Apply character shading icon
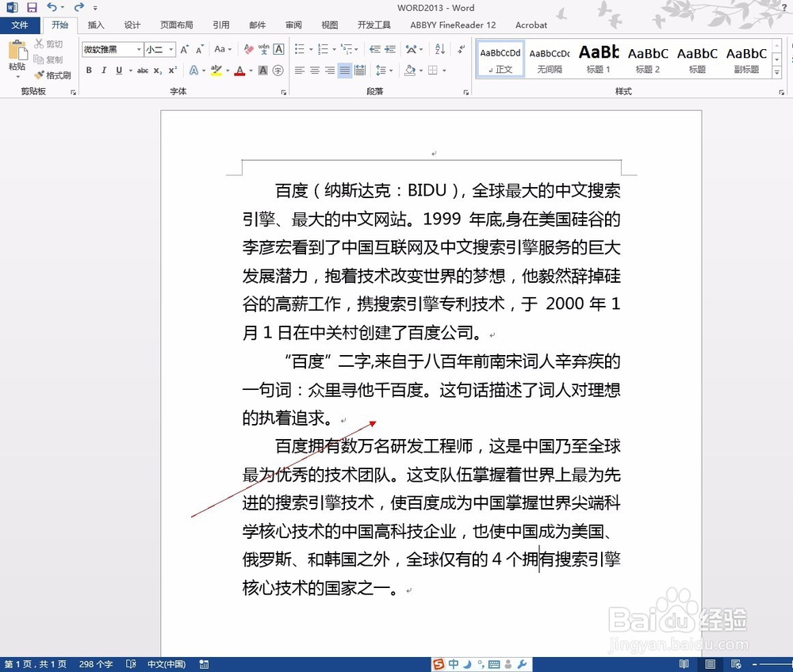 click(263, 71)
